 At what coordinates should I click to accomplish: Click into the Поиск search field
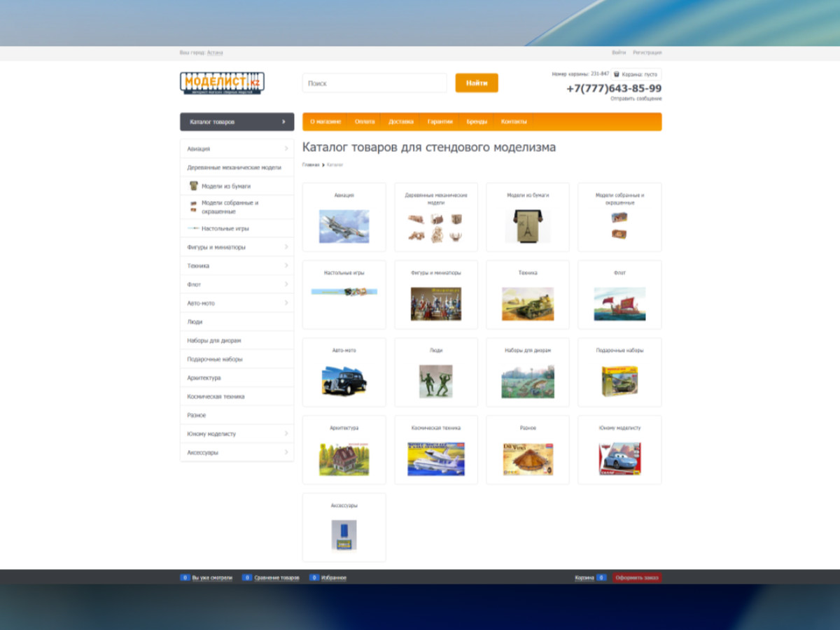(x=374, y=83)
